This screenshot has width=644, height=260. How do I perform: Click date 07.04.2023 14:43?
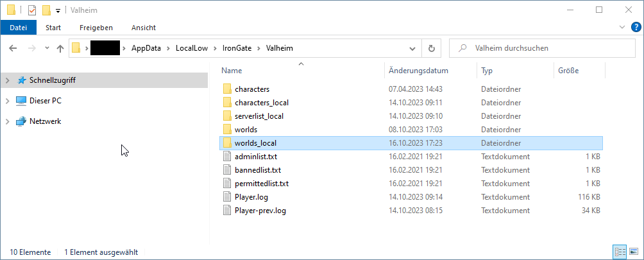[x=416, y=89]
